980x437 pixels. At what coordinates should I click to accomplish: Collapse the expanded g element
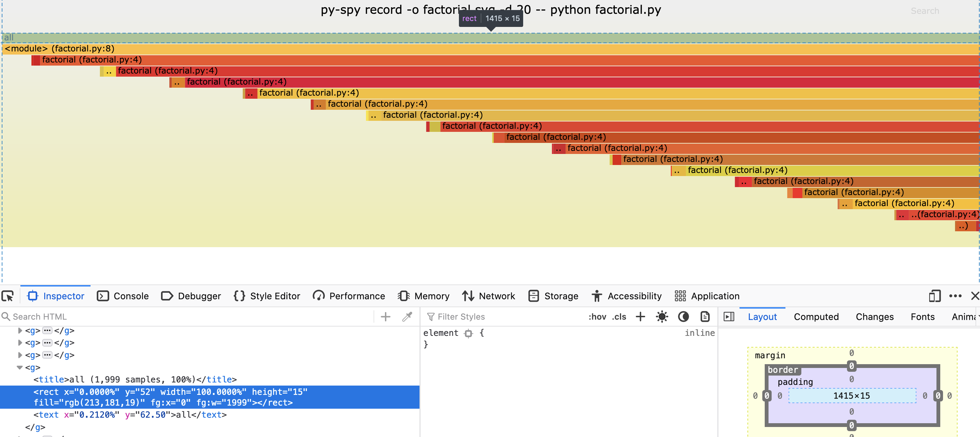click(20, 368)
